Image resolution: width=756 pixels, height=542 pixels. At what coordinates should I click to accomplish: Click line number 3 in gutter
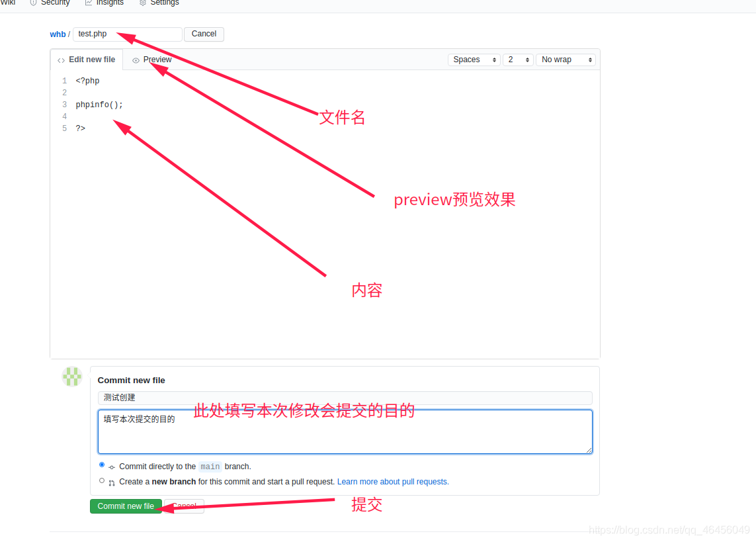(x=64, y=104)
